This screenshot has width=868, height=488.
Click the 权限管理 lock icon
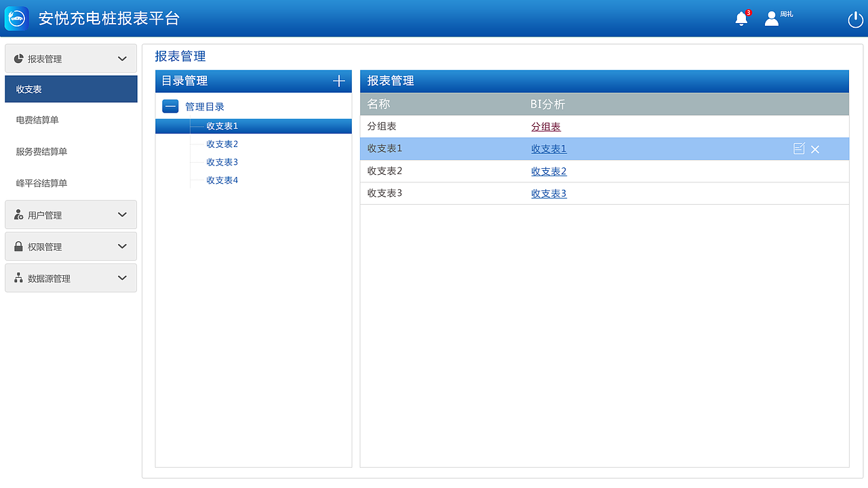coord(18,246)
